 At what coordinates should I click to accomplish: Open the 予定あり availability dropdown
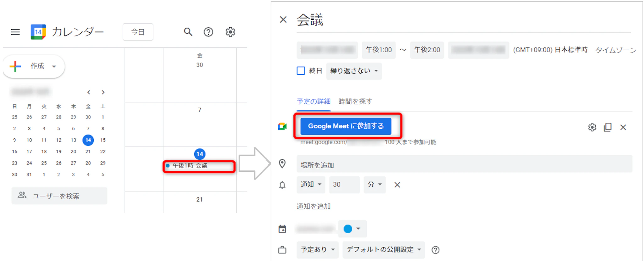(317, 250)
